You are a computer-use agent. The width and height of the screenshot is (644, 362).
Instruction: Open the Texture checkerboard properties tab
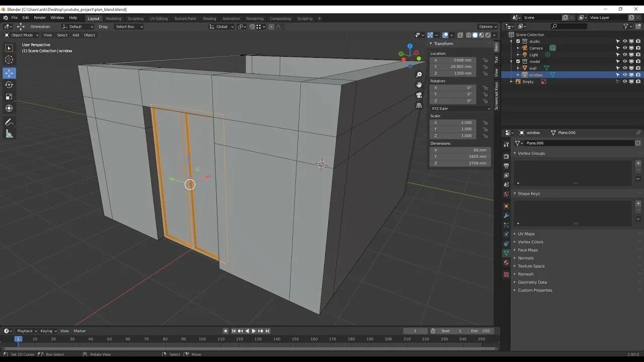(506, 275)
